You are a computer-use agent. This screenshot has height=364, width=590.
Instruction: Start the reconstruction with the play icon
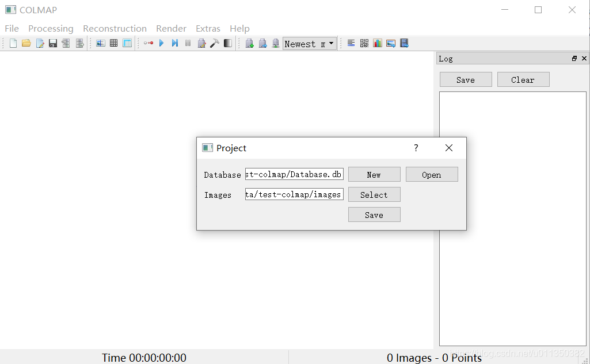tap(161, 43)
